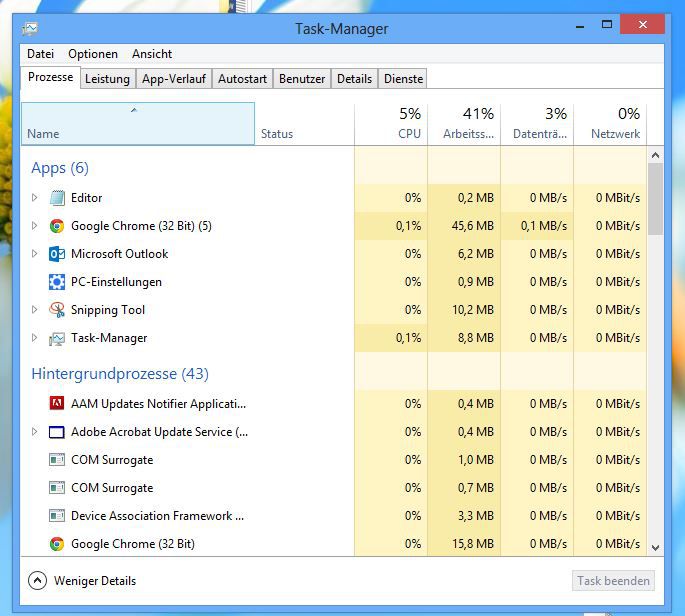The image size is (685, 616).
Task: Click the vertical scrollbar thumb
Action: (x=655, y=199)
